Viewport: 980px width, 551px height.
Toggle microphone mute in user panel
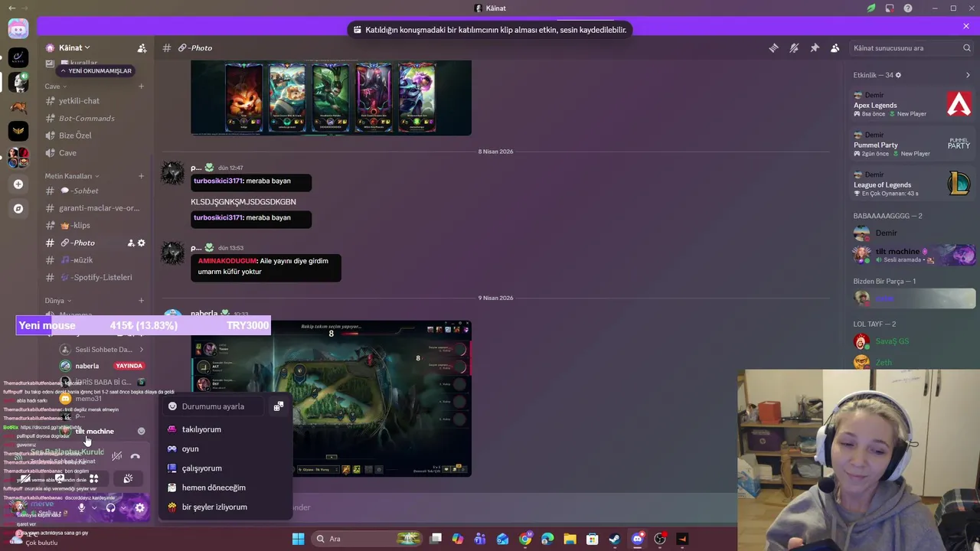(x=81, y=507)
